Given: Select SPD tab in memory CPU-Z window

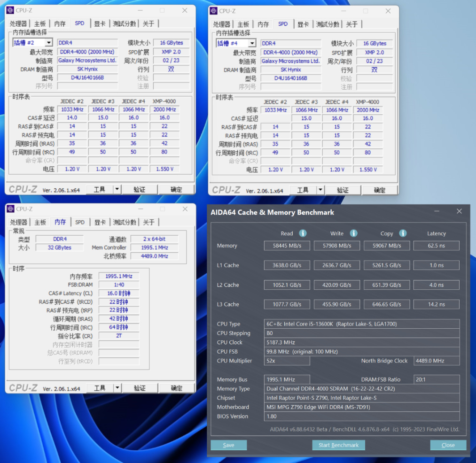Looking at the screenshot, I should pyautogui.click(x=80, y=222).
